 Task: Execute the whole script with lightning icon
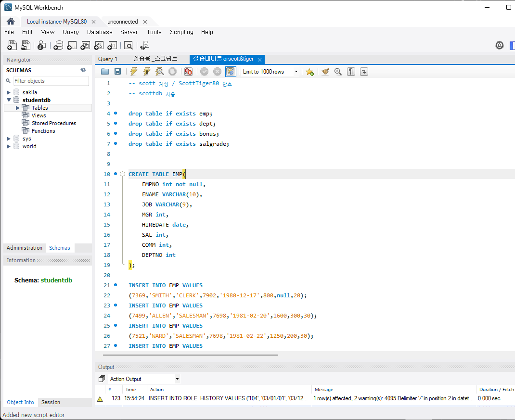134,71
